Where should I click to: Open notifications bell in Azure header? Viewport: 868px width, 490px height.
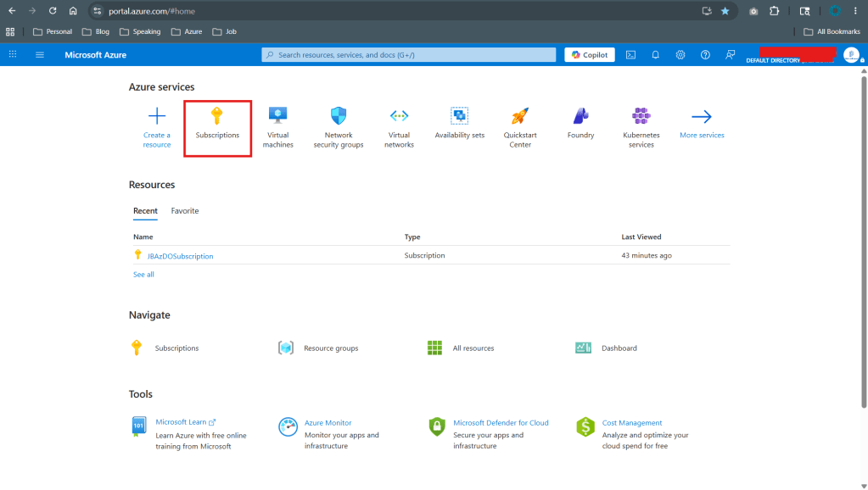tap(655, 55)
